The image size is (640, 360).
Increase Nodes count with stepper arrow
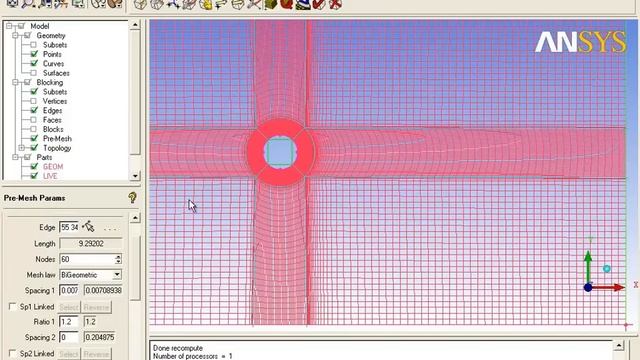point(118,256)
